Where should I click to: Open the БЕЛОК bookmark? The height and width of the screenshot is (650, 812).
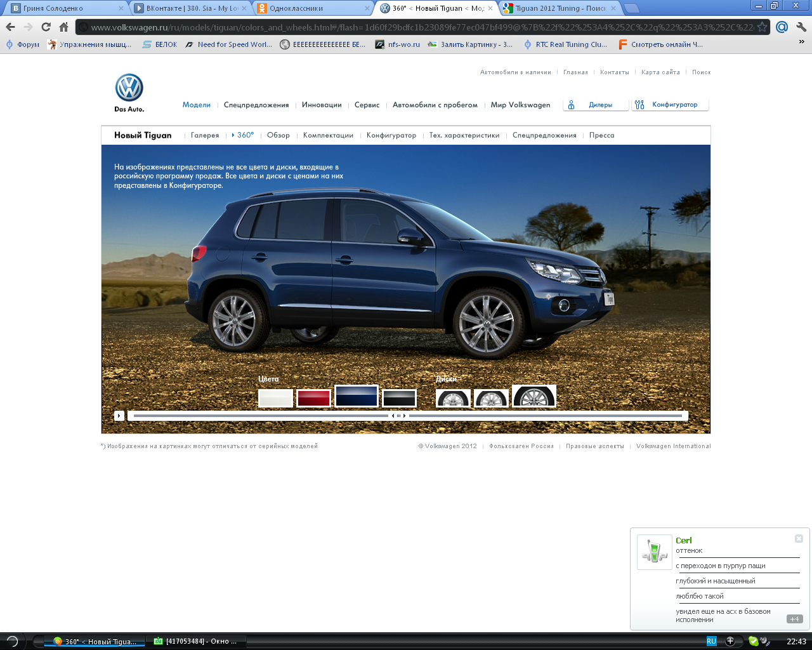(160, 44)
